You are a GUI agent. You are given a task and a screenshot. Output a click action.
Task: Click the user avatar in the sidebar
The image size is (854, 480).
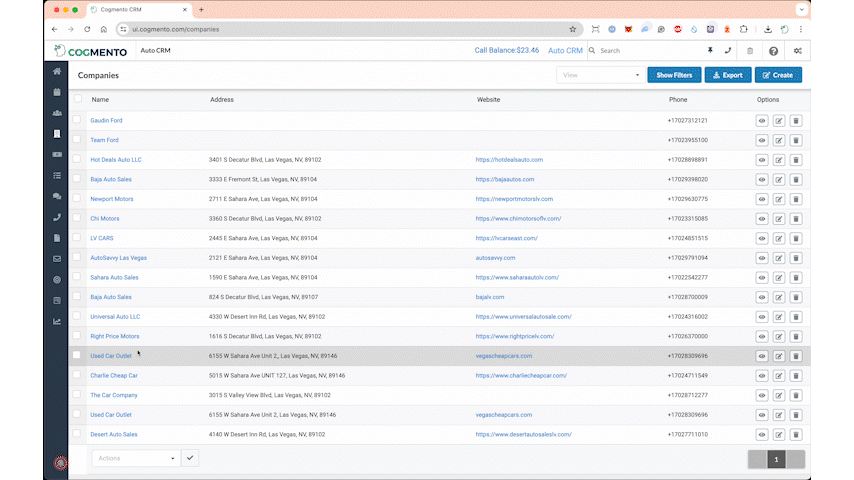(x=60, y=463)
